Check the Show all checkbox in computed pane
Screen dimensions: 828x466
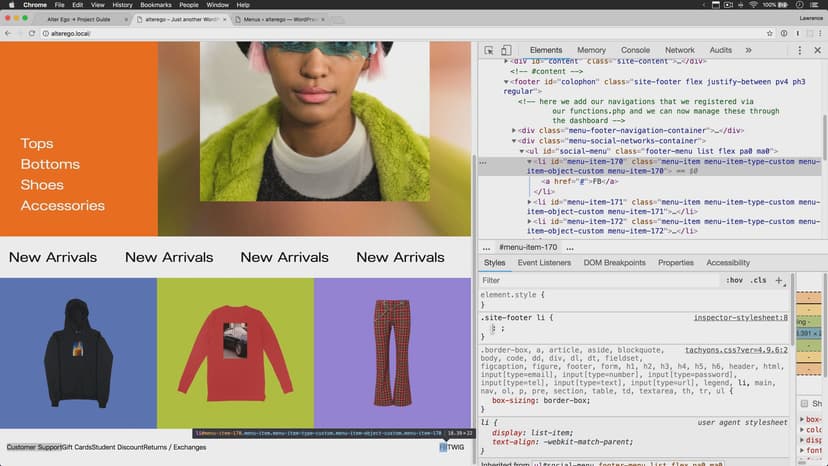click(804, 403)
